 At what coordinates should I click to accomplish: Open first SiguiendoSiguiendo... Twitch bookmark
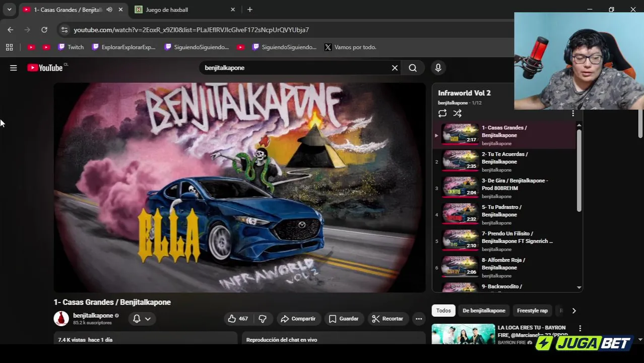coord(197,47)
